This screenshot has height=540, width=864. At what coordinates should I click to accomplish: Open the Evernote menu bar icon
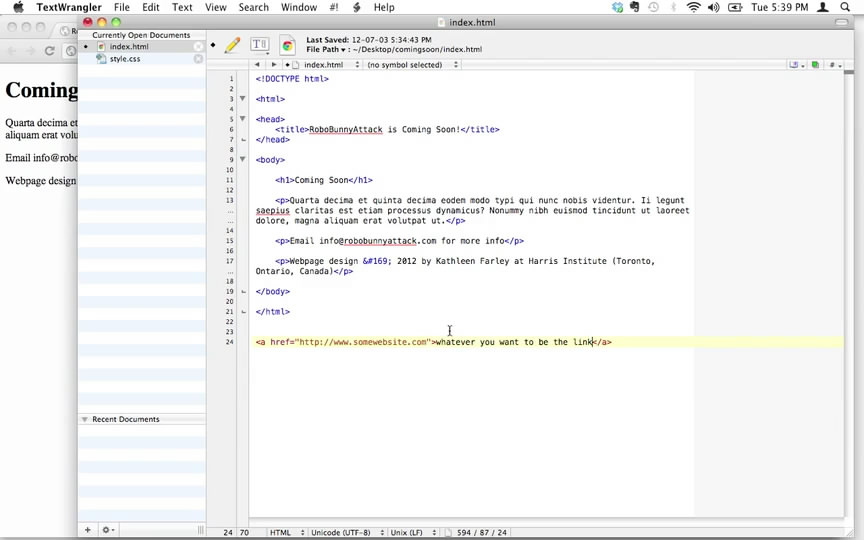click(x=635, y=7)
